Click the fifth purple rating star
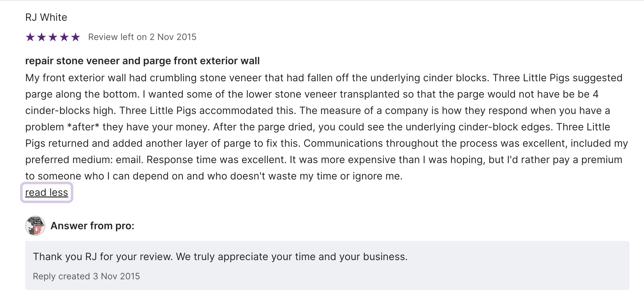This screenshot has height=296, width=644. pyautogui.click(x=76, y=37)
